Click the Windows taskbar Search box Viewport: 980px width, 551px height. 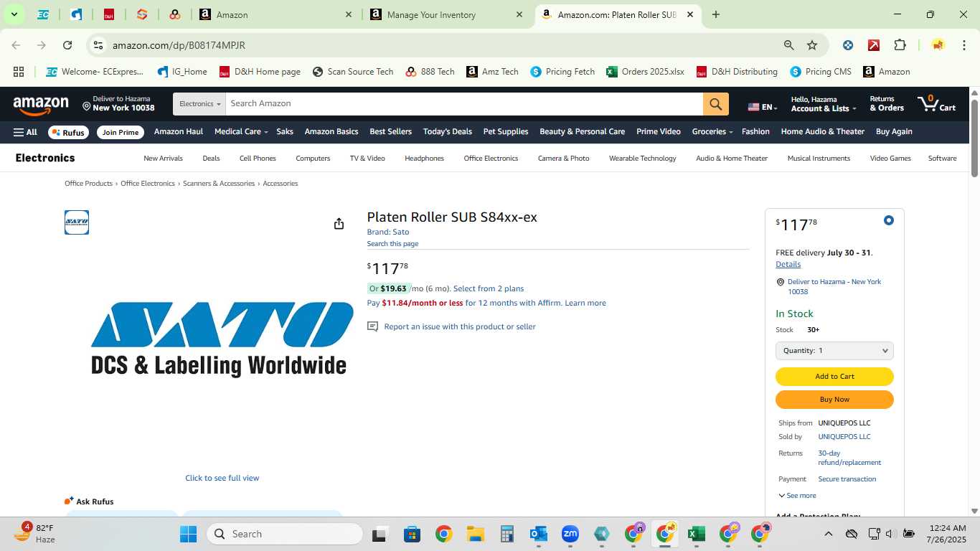click(x=285, y=534)
